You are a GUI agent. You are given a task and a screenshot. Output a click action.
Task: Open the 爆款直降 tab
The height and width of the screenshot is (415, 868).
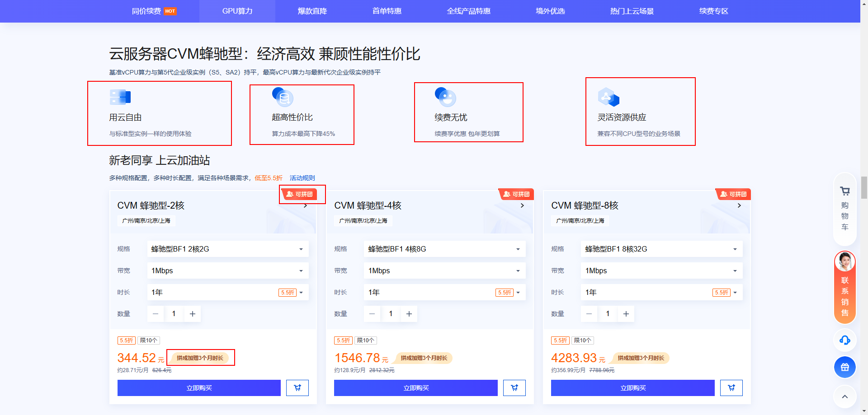pos(312,11)
